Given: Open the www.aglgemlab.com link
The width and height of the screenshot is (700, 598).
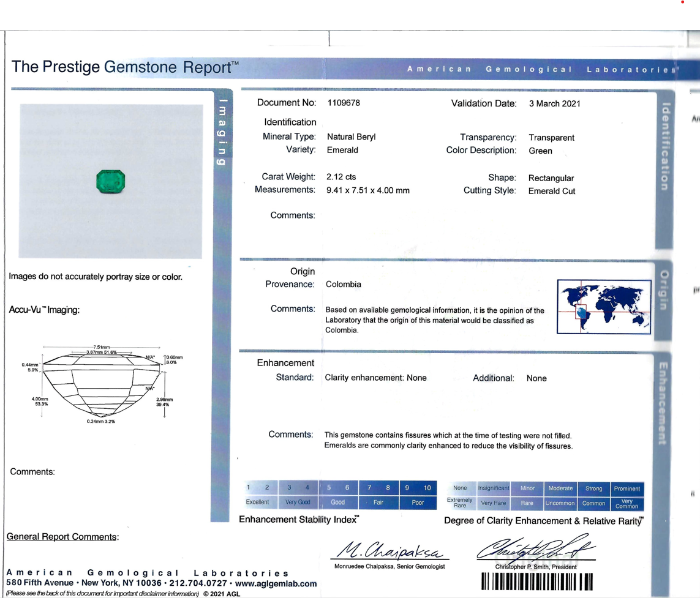Looking at the screenshot, I should pyautogui.click(x=276, y=584).
